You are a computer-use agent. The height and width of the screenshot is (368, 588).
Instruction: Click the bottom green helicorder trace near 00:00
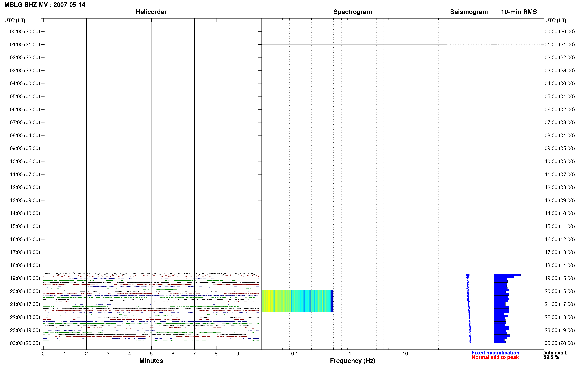tap(151, 341)
